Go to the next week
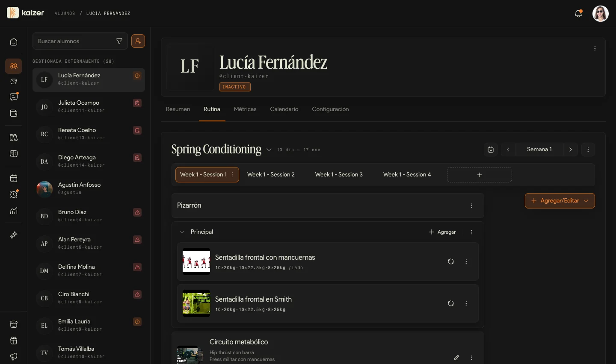 [571, 150]
